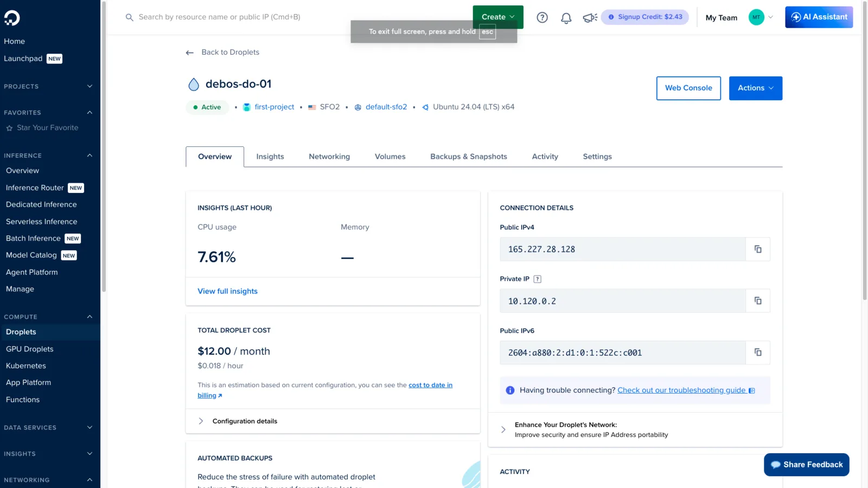Open the announcements megaphone icon

click(x=590, y=18)
